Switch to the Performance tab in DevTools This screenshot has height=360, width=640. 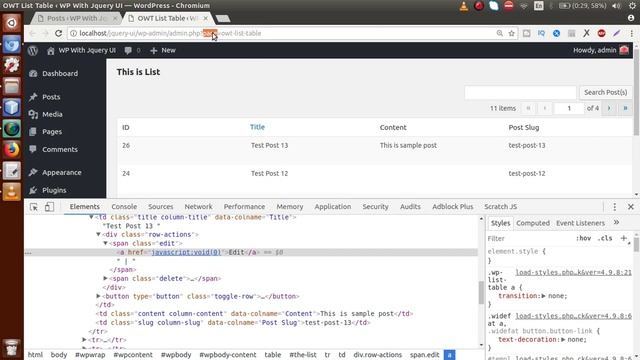click(244, 207)
